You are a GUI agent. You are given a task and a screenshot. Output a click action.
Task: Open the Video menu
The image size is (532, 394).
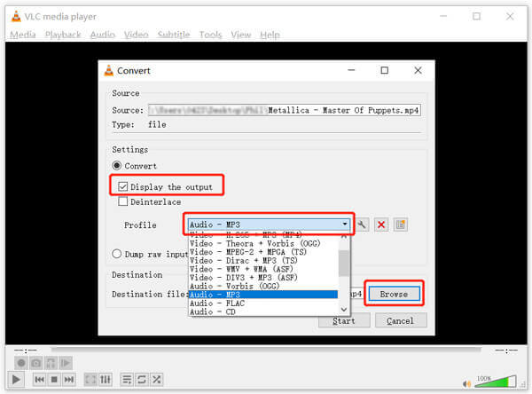tap(136, 35)
